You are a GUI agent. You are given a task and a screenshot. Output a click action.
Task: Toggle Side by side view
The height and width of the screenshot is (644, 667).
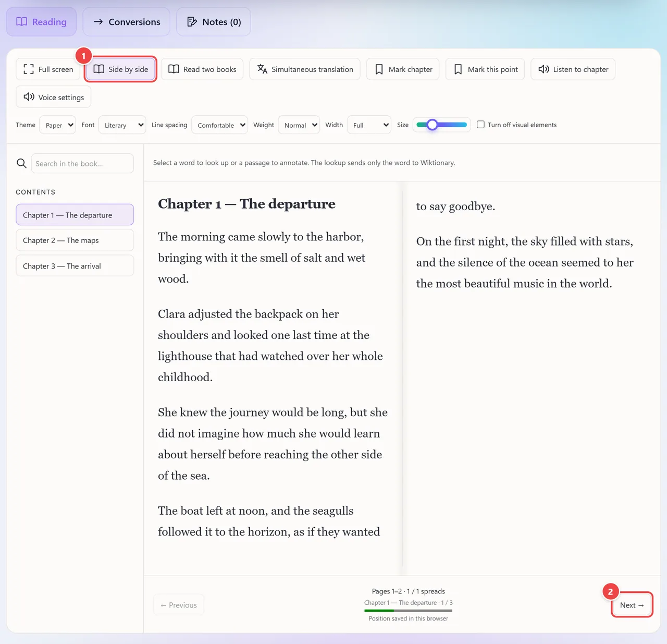pyautogui.click(x=121, y=69)
